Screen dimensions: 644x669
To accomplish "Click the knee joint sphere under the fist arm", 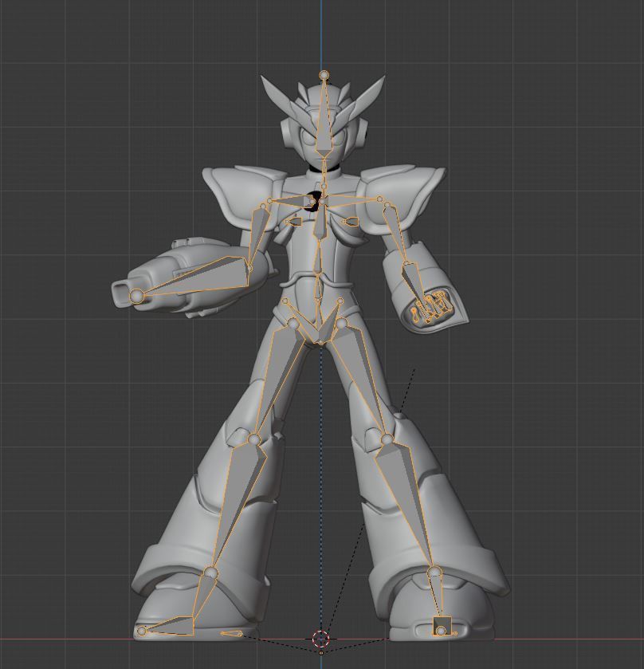I will (387, 439).
